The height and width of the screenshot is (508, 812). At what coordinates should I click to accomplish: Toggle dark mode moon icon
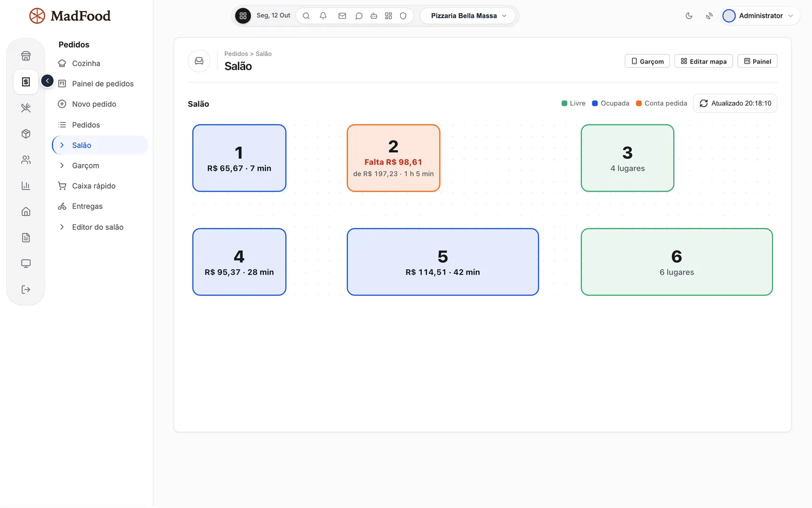click(x=689, y=16)
